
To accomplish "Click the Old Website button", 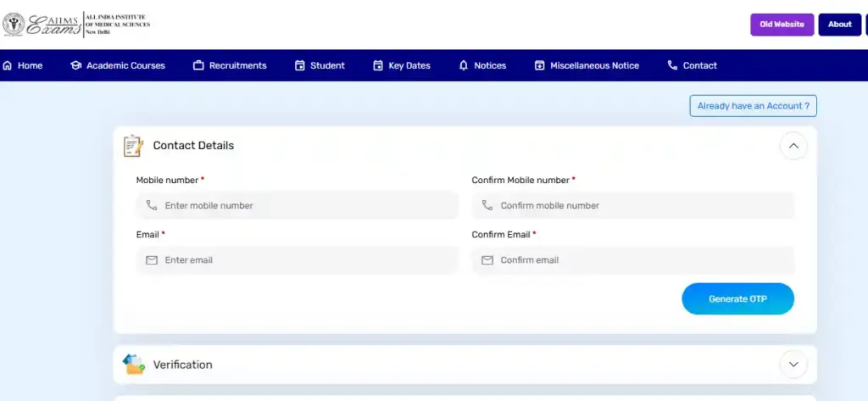I will point(782,25).
